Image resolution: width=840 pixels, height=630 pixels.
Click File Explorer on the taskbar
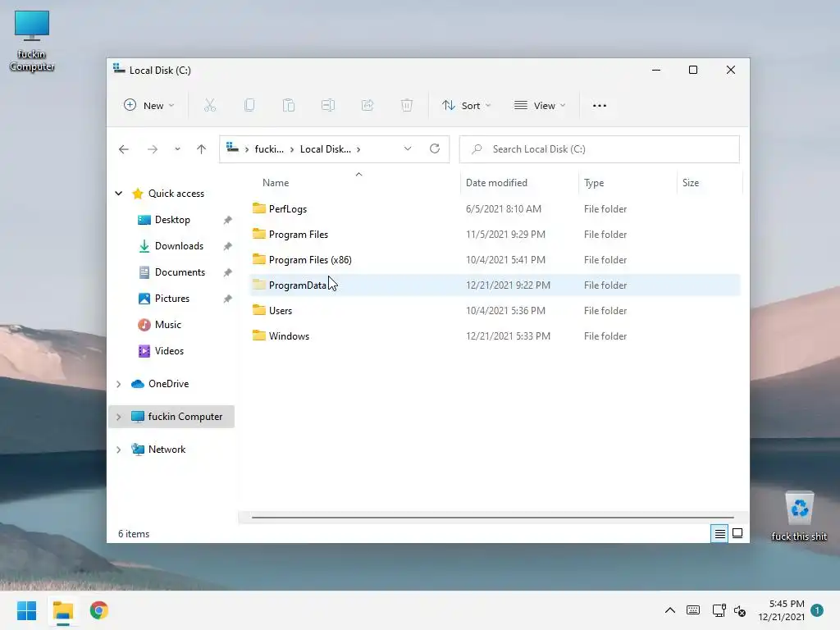click(63, 610)
